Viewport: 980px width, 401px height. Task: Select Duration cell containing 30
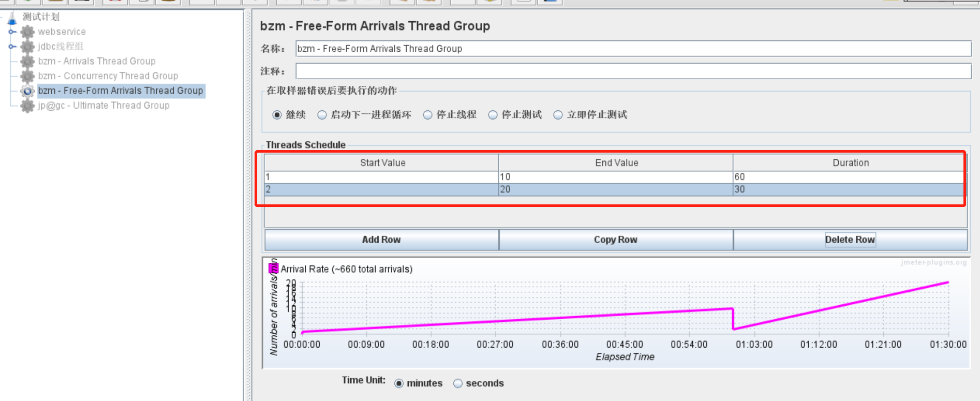pos(849,189)
